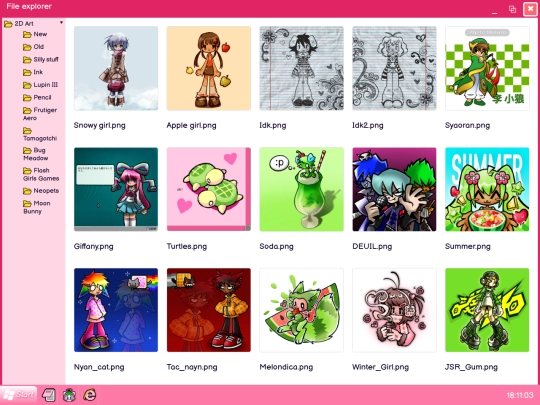Open the browser e icon in taskbar

tap(90, 395)
